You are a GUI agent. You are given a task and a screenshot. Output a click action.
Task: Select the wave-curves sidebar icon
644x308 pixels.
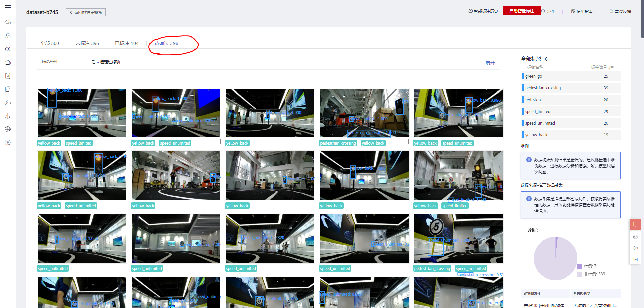click(8, 49)
